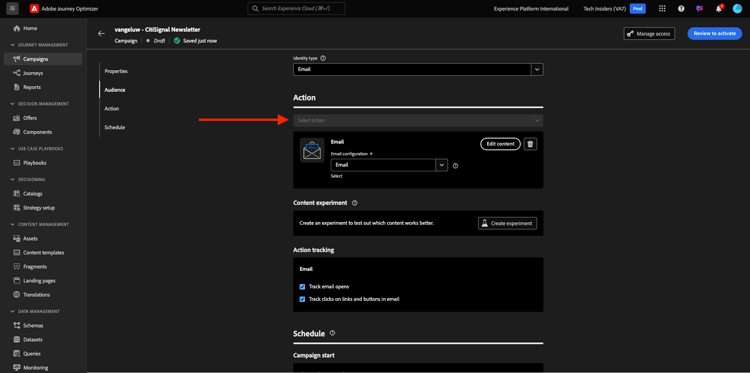Collapse the Data Management section
The height and width of the screenshot is (373, 750).
point(12,311)
